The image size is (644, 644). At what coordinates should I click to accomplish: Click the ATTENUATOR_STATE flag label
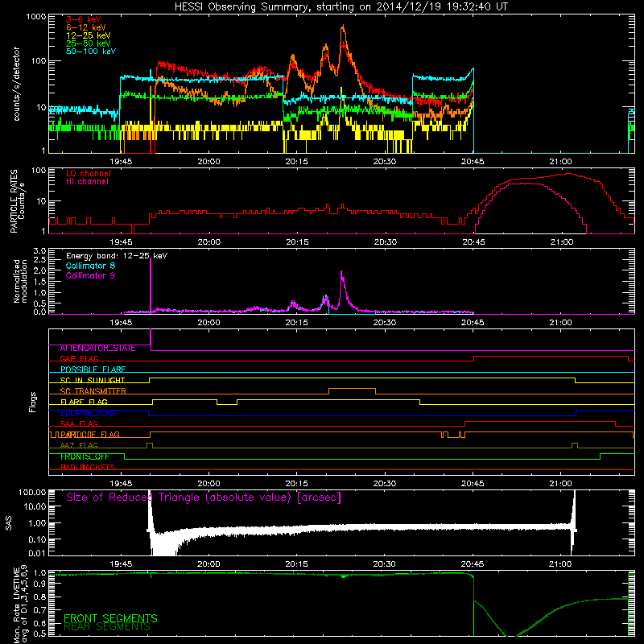click(x=97, y=348)
